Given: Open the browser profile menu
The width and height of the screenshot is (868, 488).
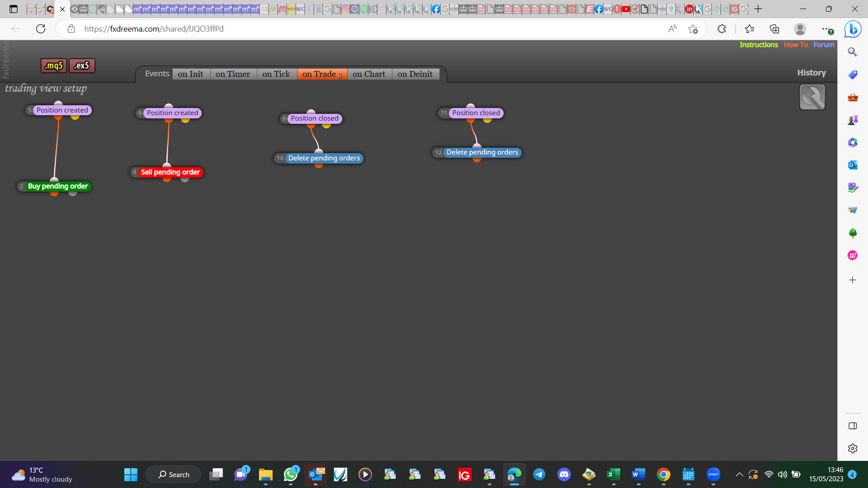Looking at the screenshot, I should point(800,29).
